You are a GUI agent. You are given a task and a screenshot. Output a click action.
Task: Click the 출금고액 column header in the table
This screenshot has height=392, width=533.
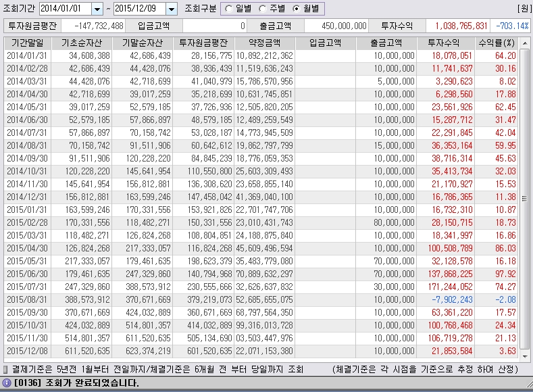(386, 43)
